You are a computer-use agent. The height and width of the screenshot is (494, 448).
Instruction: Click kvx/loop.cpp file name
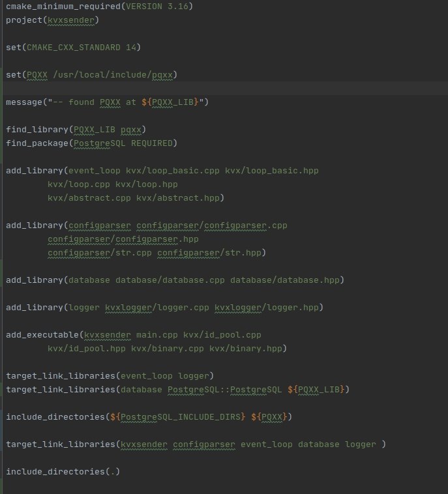point(79,184)
